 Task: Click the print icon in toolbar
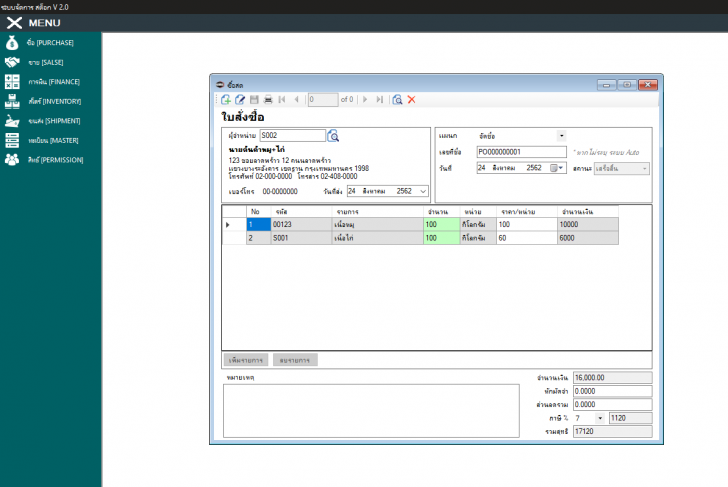click(x=268, y=100)
